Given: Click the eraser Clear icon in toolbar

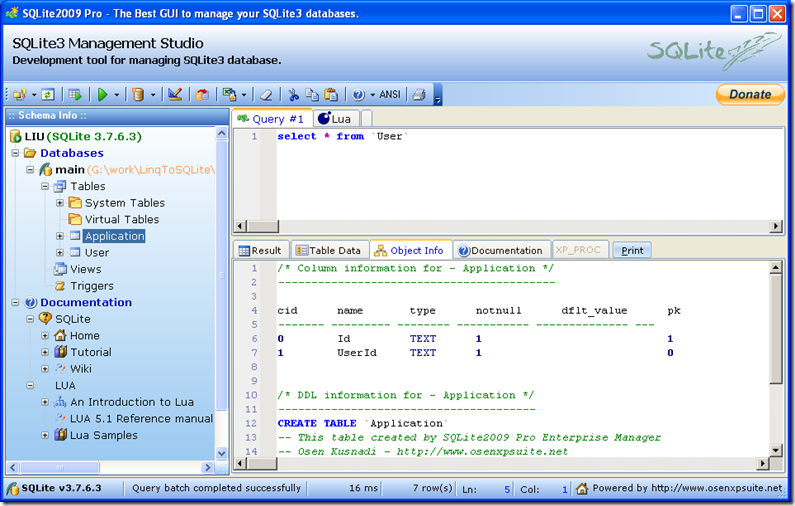Looking at the screenshot, I should (265, 95).
